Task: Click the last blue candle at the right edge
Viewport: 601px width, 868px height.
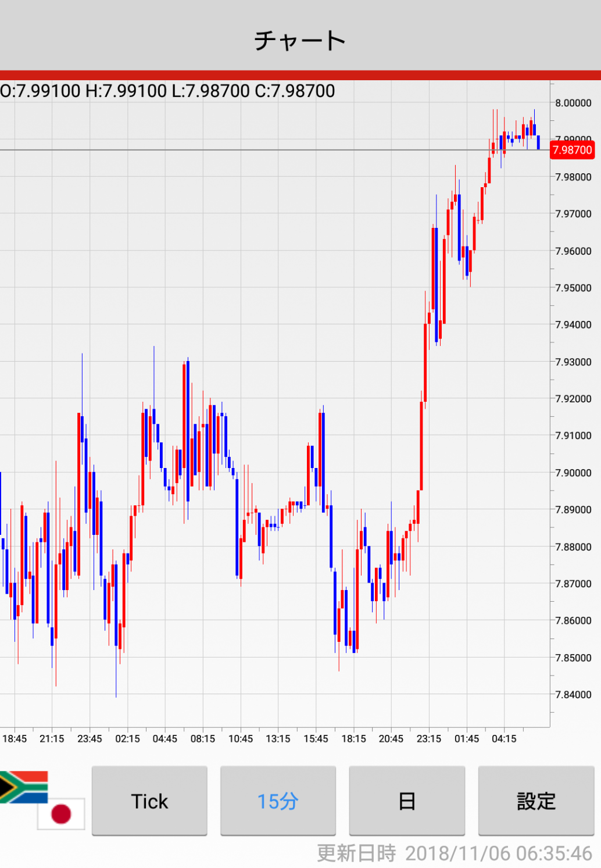Action: [x=538, y=142]
